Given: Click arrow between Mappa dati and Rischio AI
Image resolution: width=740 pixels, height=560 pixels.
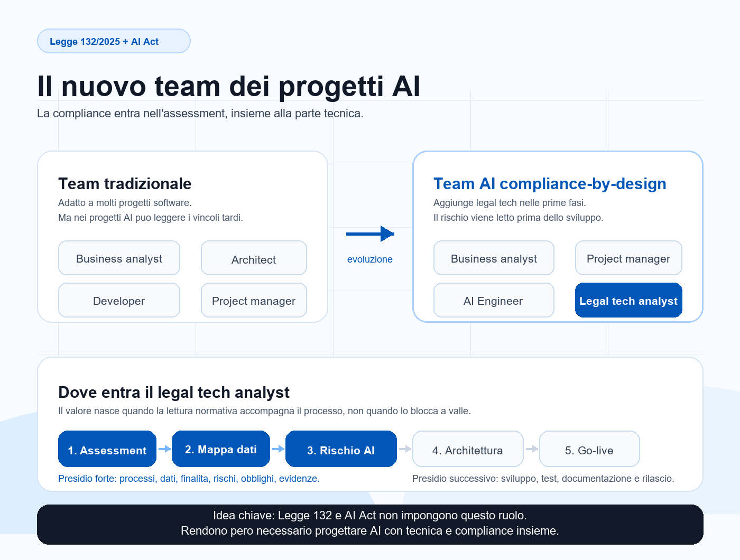Looking at the screenshot, I should tap(278, 449).
